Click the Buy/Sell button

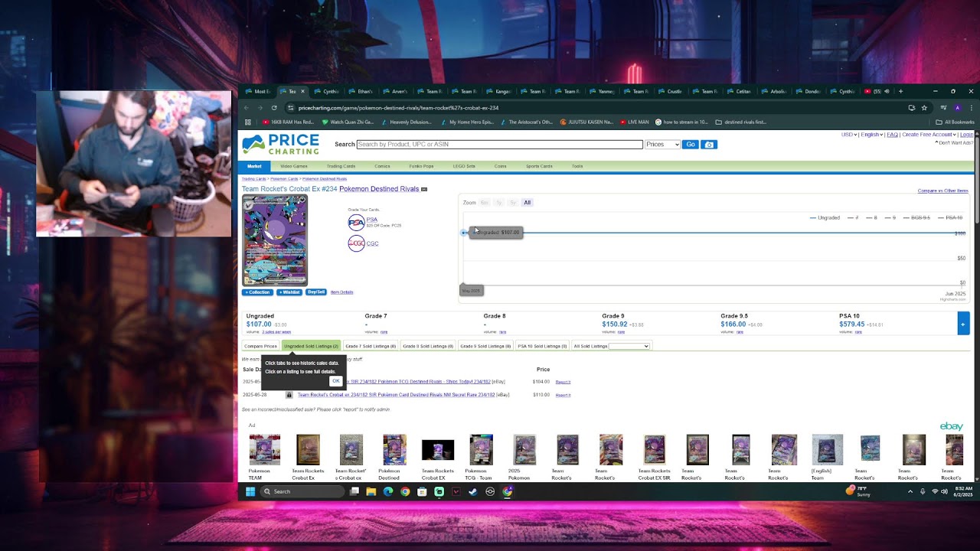[316, 292]
